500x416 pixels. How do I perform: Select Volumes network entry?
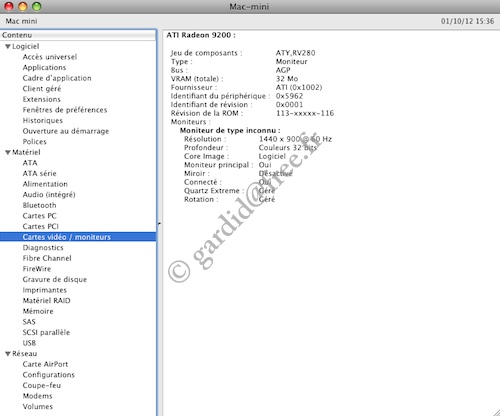tap(38, 407)
